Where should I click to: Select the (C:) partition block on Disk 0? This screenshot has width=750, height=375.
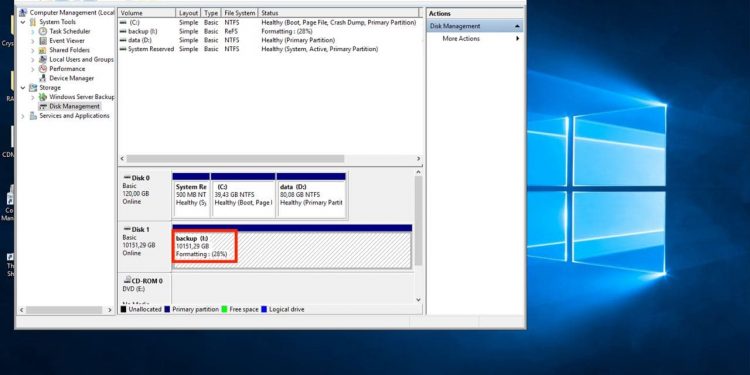pyautogui.click(x=243, y=195)
